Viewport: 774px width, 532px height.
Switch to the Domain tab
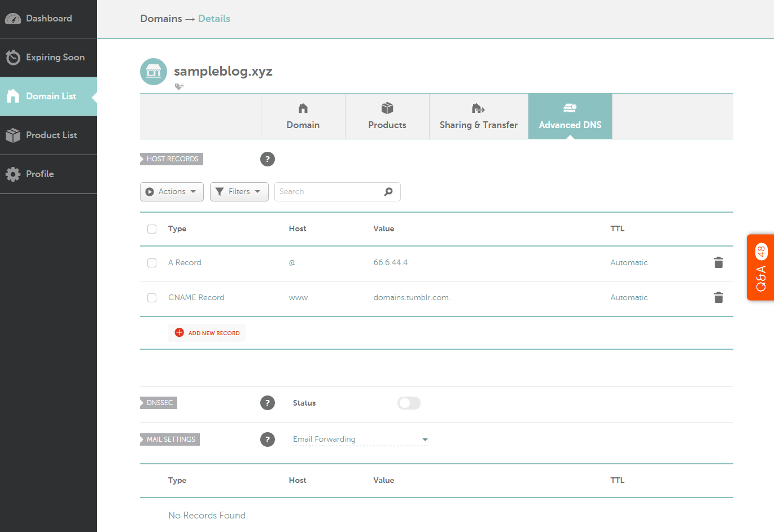pyautogui.click(x=303, y=116)
